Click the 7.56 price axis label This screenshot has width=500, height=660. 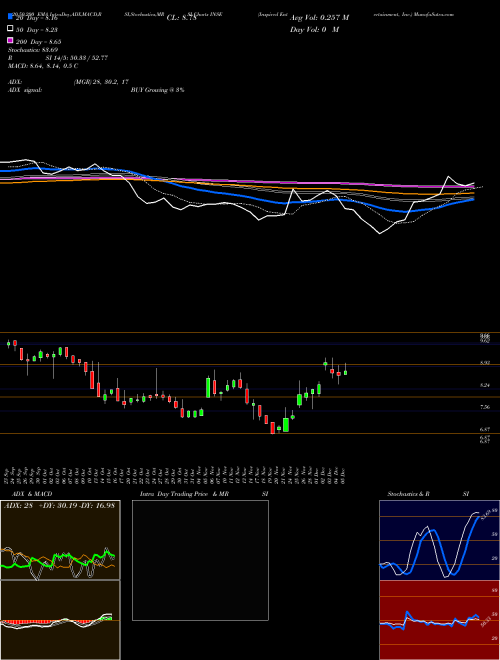(484, 407)
